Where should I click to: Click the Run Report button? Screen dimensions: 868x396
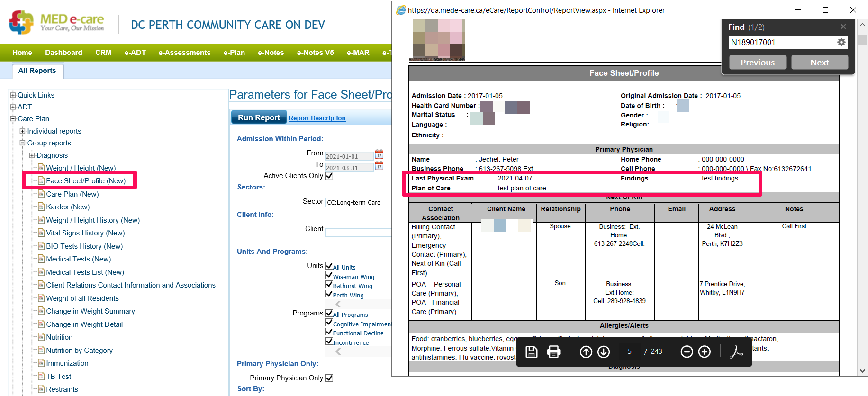pyautogui.click(x=259, y=117)
